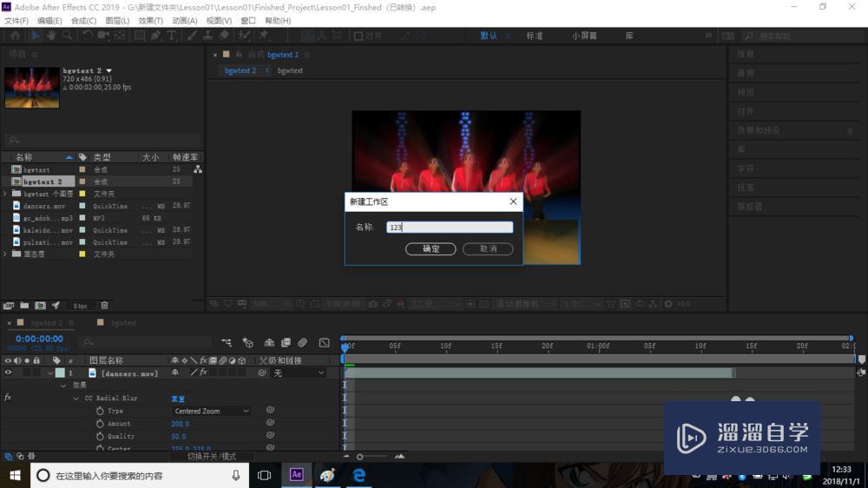This screenshot has width=868, height=488.
Task: Open the 效果(T) menu
Action: pos(150,21)
